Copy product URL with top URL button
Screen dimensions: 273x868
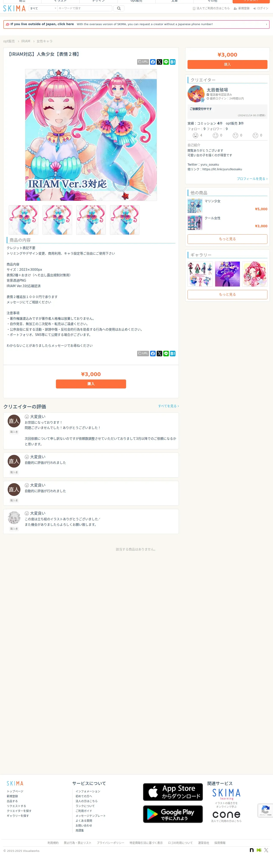pyautogui.click(x=143, y=62)
